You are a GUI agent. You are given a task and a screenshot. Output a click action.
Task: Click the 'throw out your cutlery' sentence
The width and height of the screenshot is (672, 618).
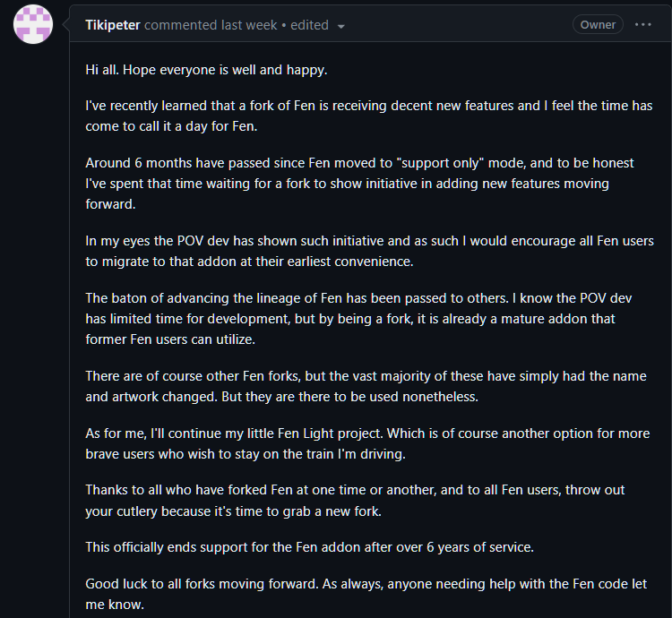pyautogui.click(x=355, y=501)
